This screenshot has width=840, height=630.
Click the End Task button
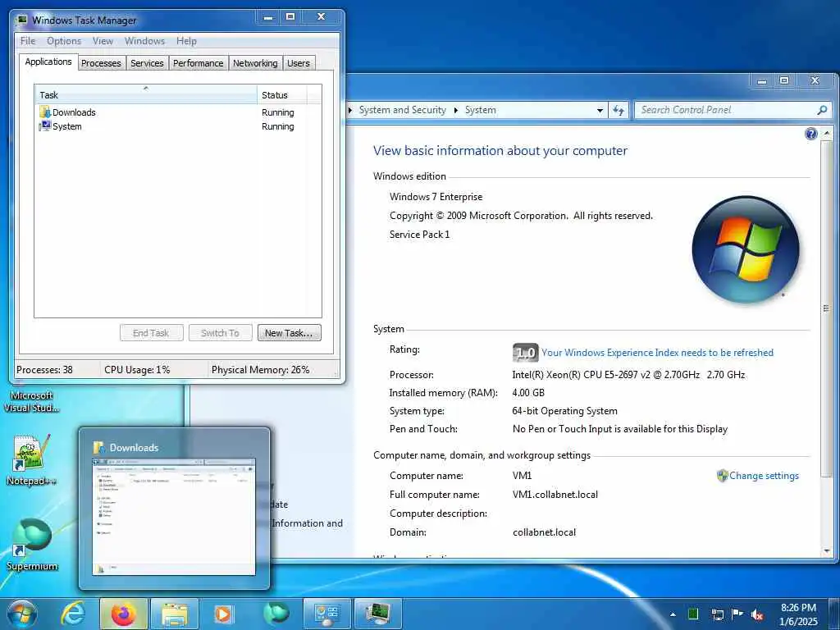151,333
